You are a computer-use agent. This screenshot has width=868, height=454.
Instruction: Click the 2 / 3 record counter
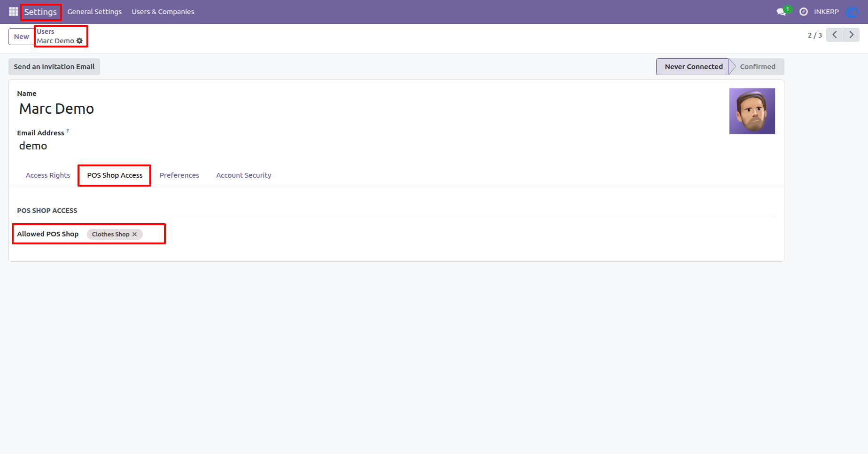click(x=815, y=35)
